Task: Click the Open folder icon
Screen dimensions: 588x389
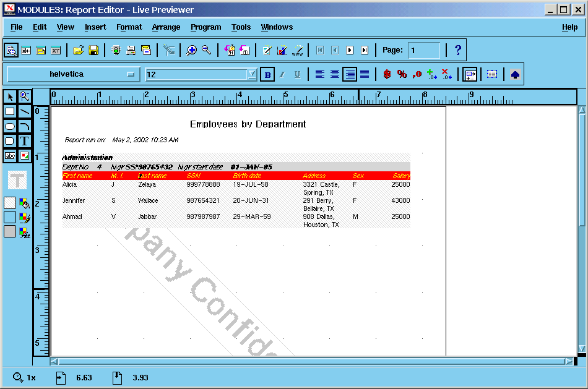Action: 79,50
